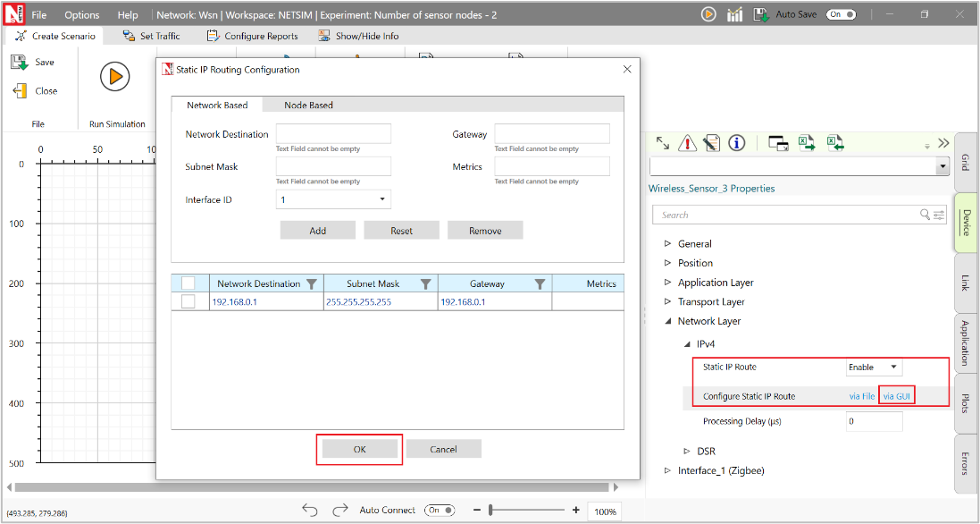Click the Excel import icon with left arrow
The image size is (980, 524).
[x=835, y=143]
